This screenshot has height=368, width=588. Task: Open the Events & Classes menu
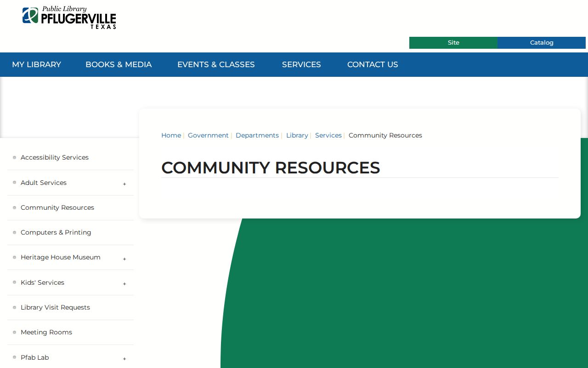(x=216, y=65)
